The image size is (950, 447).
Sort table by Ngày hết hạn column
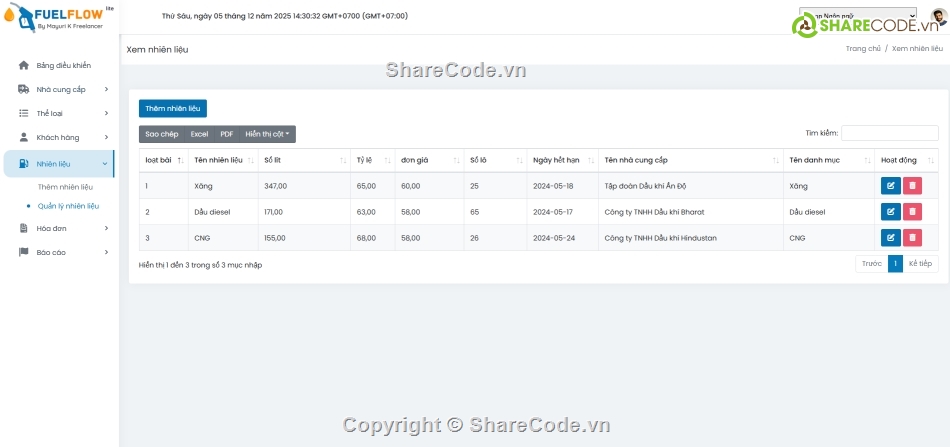coord(560,160)
